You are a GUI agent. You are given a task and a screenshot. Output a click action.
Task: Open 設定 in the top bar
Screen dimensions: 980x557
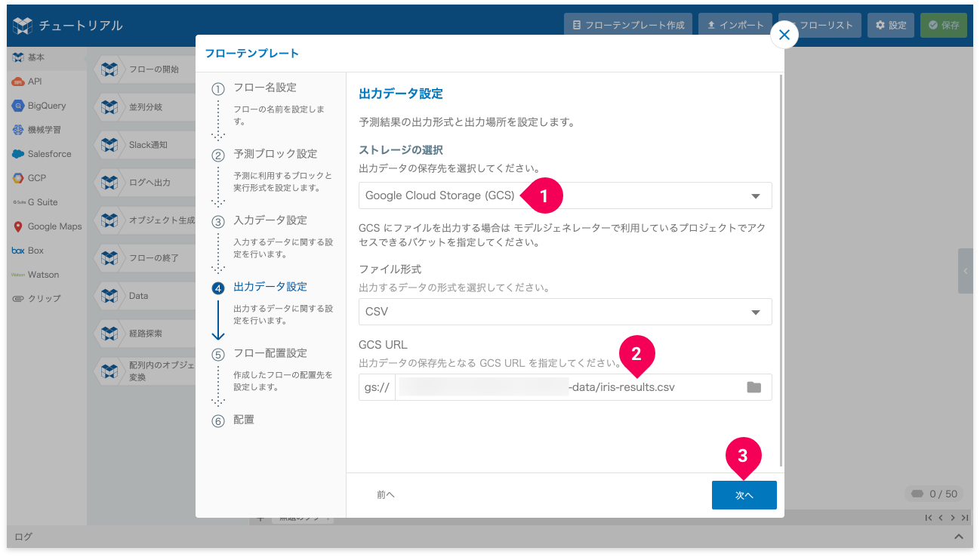pyautogui.click(x=891, y=25)
